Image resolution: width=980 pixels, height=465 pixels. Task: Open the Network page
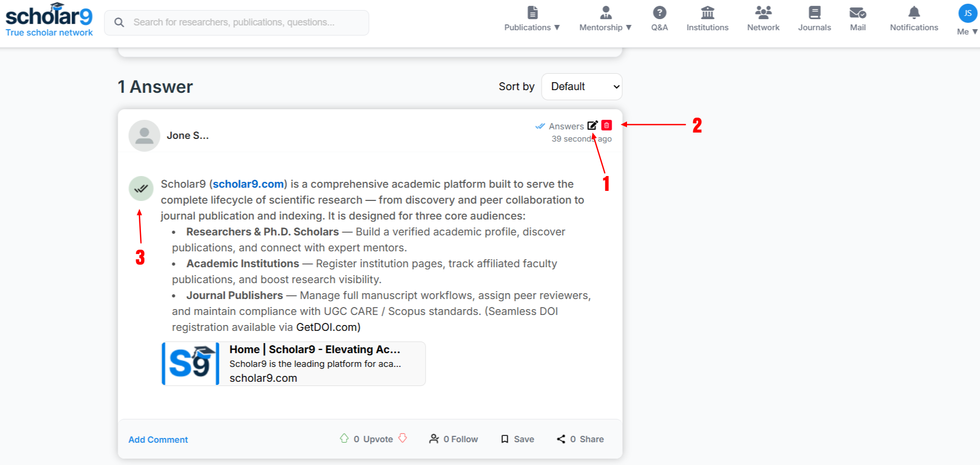click(x=763, y=19)
